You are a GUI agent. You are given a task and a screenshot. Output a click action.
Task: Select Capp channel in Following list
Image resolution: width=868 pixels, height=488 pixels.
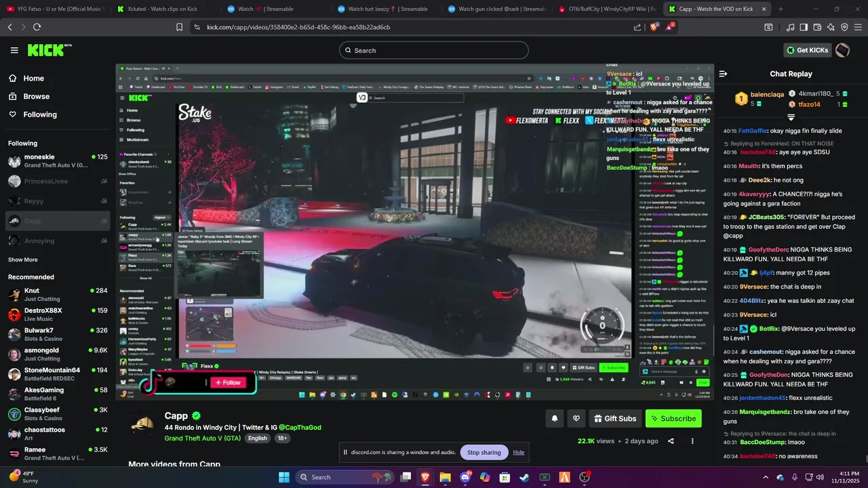[58, 221]
